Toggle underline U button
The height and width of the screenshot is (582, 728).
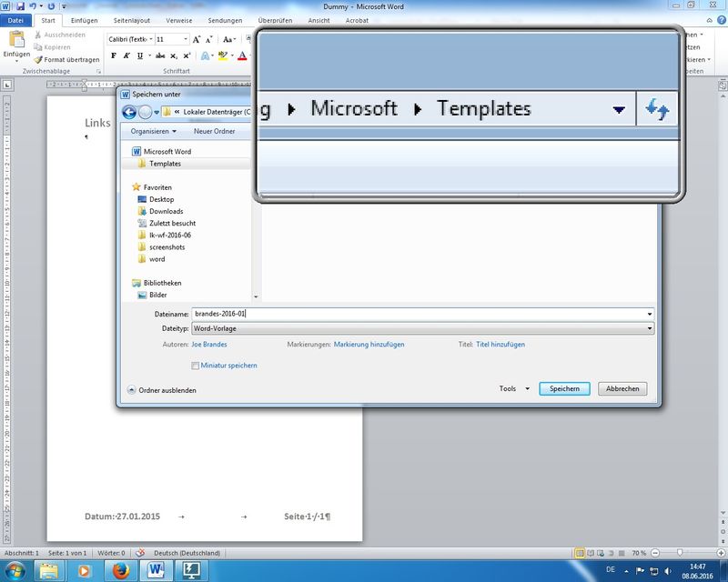(140, 55)
